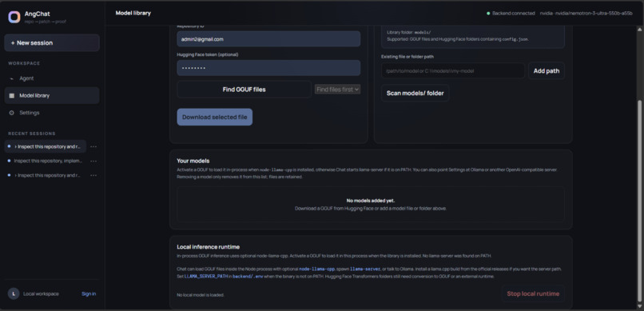
Task: Click the 'Backend connected' status text
Action: (x=514, y=13)
